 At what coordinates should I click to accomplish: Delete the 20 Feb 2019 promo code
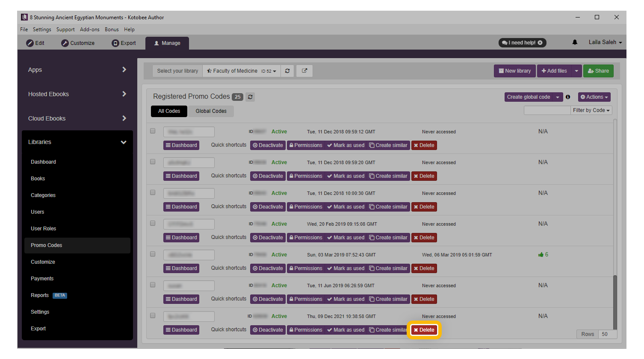coord(424,238)
